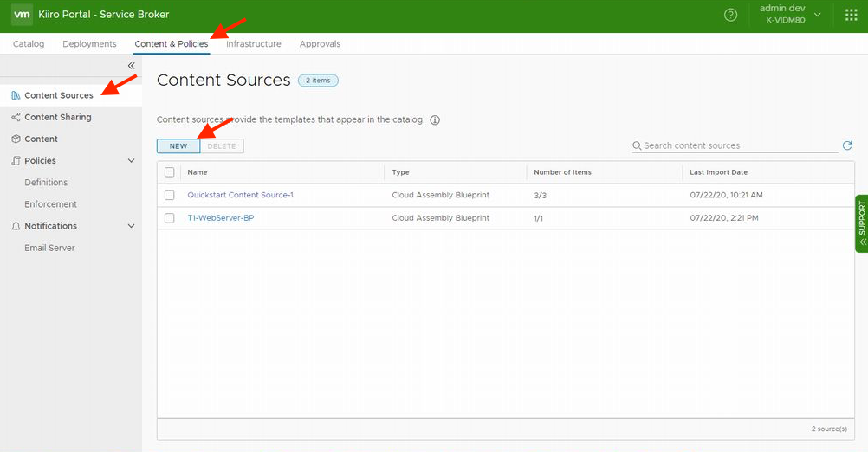
Task: Click the 07/22/20, 2:21 PM date
Action: tap(724, 218)
